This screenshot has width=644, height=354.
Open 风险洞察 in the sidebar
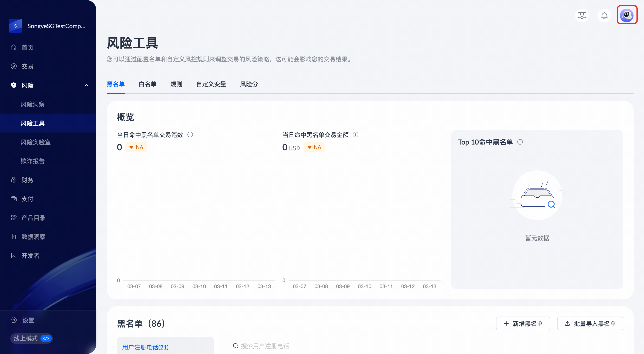[x=32, y=104]
